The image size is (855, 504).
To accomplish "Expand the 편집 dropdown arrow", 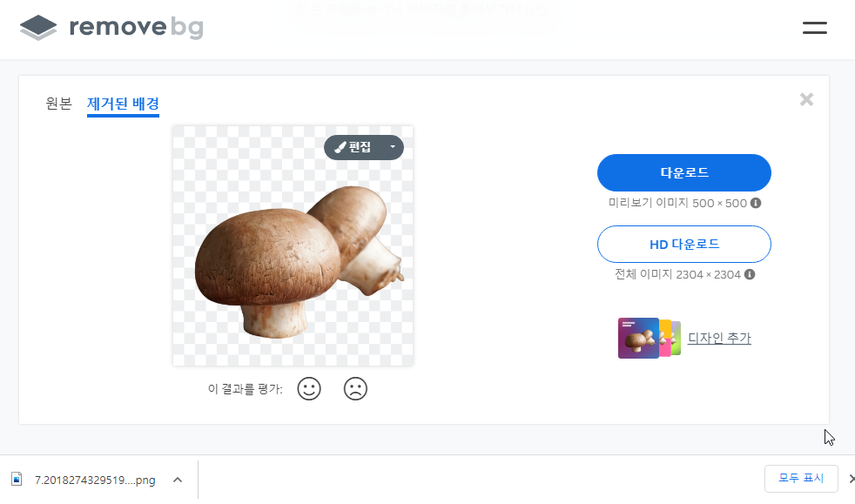I will point(393,147).
